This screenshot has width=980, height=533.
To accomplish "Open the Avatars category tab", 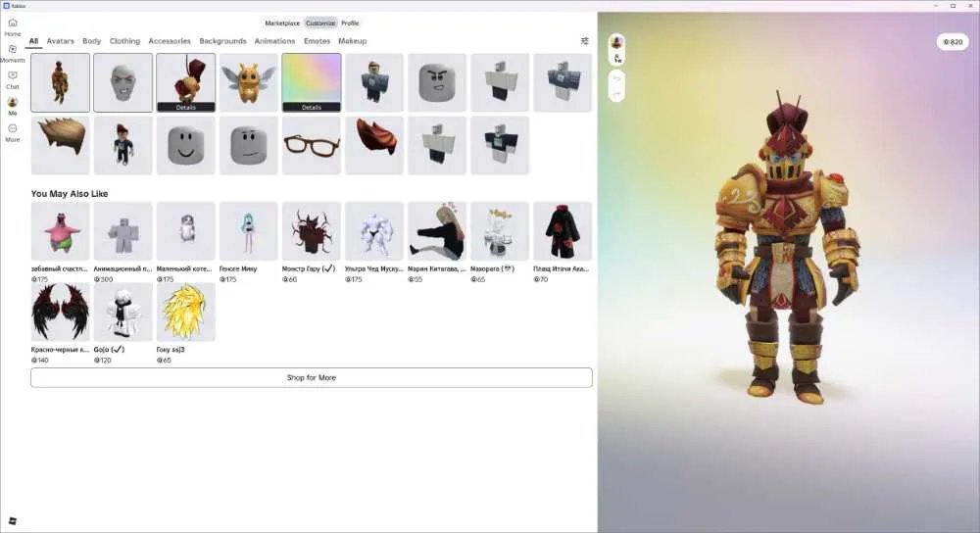I will click(x=60, y=40).
